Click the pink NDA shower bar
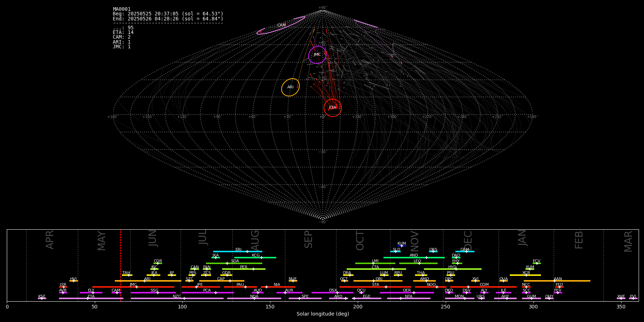Screen dimensions: 644x322 (x=254, y=298)
